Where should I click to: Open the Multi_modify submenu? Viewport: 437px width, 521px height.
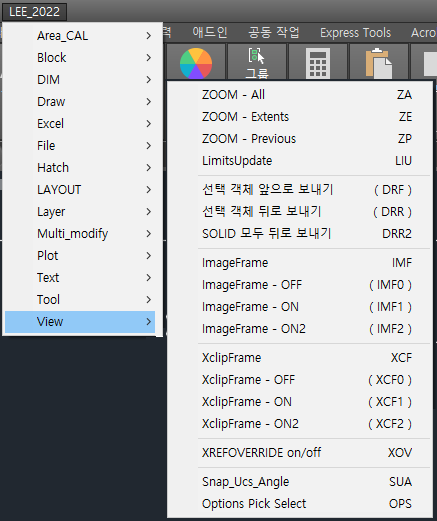coord(80,234)
